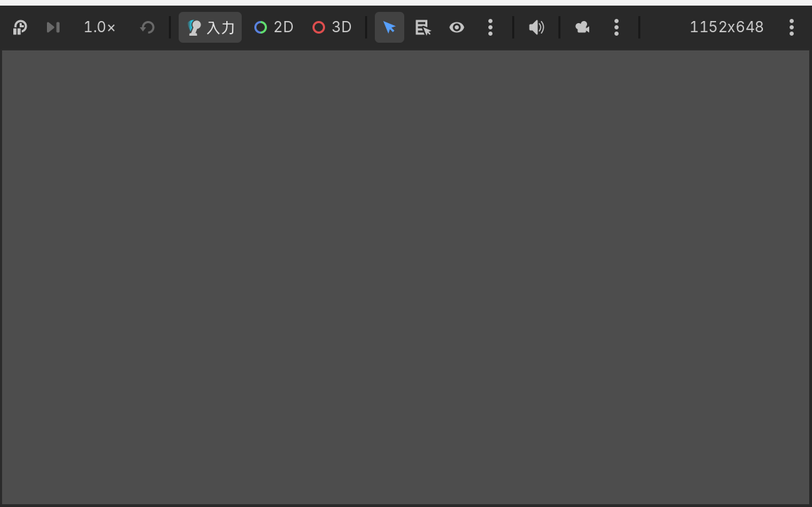Viewport: 812px width, 507px height.
Task: Mute game audio with speaker icon
Action: (x=537, y=27)
